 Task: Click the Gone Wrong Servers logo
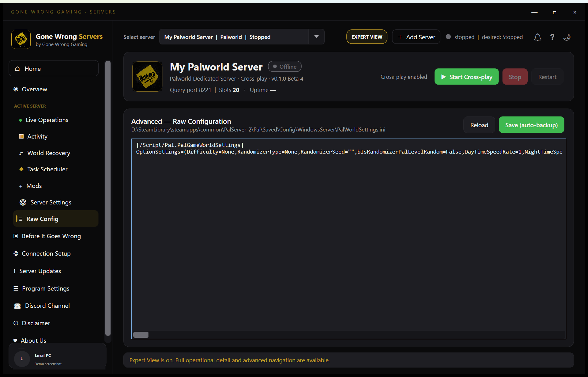tap(21, 40)
